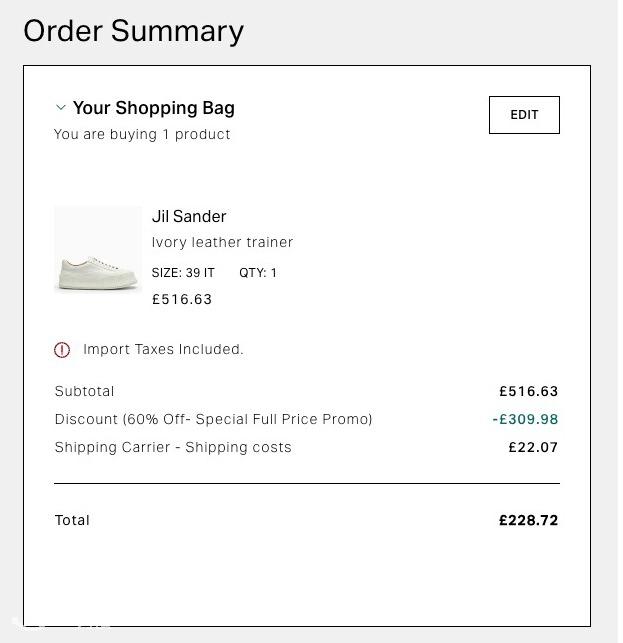
Task: Click the Your Shopping Bag heading
Action: point(154,108)
